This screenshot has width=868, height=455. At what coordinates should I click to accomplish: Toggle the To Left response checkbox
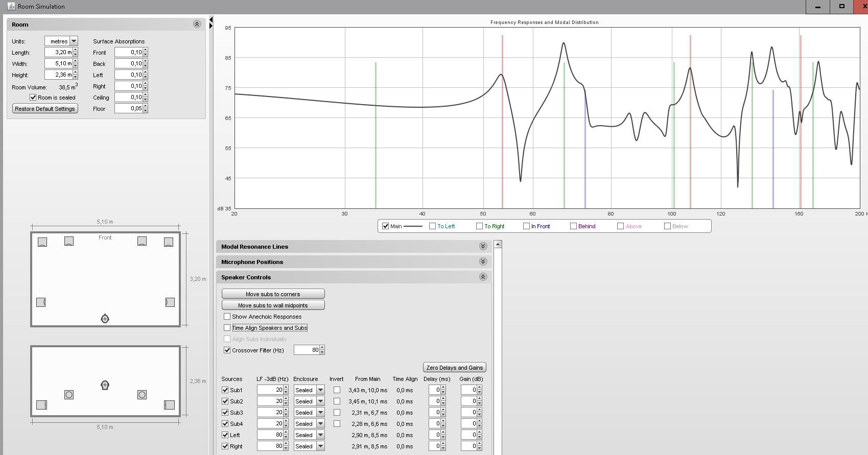click(x=432, y=226)
